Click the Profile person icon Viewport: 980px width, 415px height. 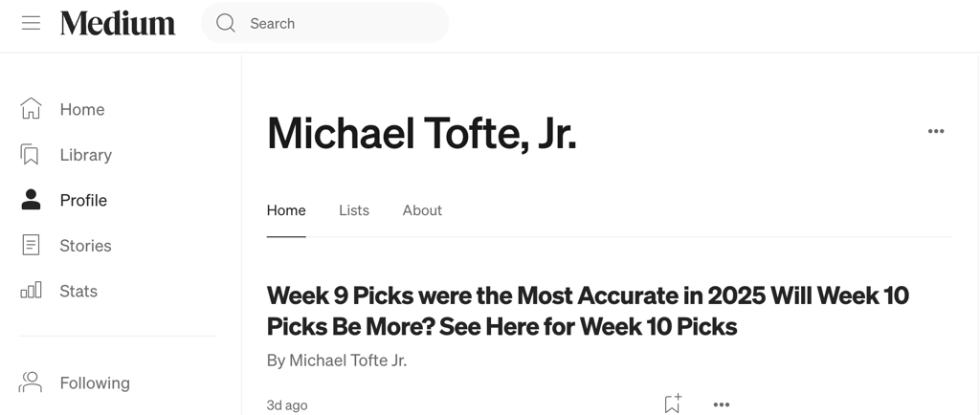[x=31, y=200]
